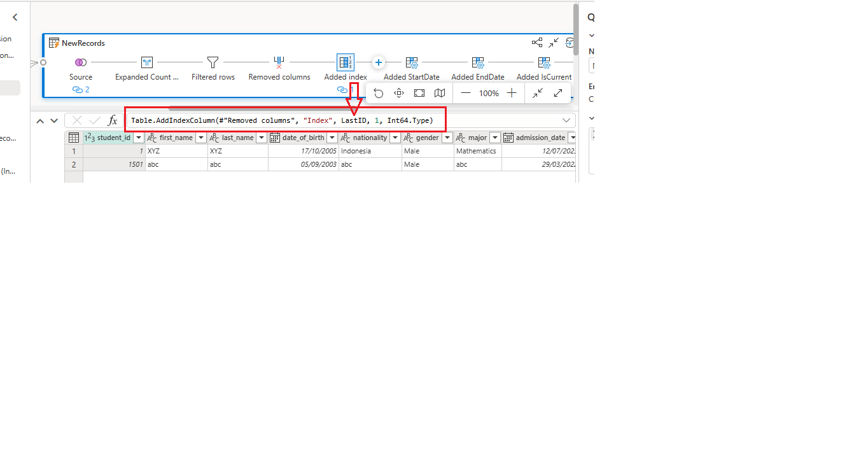The width and height of the screenshot is (868, 461).
Task: Click inside the formula bar text
Action: pos(282,120)
